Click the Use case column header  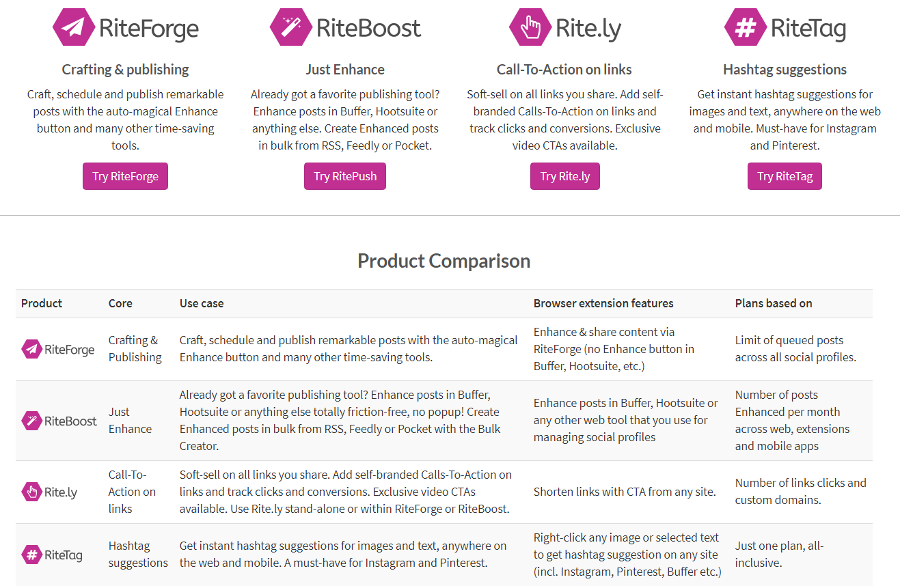202,303
